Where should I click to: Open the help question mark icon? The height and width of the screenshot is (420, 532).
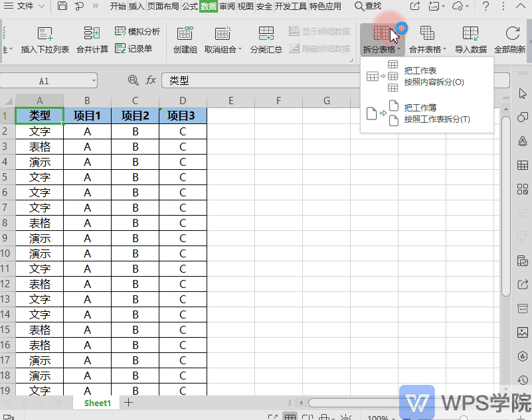pos(486,6)
